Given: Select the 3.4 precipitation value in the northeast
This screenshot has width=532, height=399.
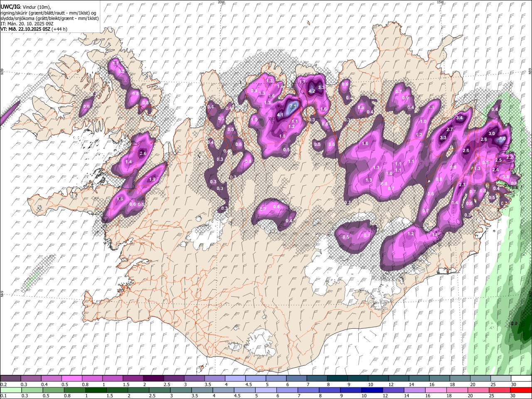Looking at the screenshot, I should coord(459,118).
